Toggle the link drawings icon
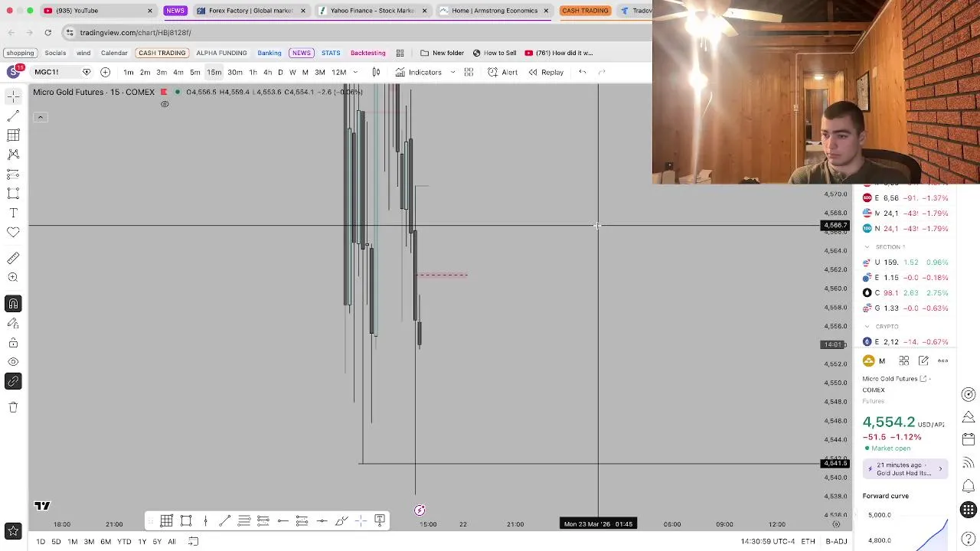980x551 pixels. coord(13,381)
